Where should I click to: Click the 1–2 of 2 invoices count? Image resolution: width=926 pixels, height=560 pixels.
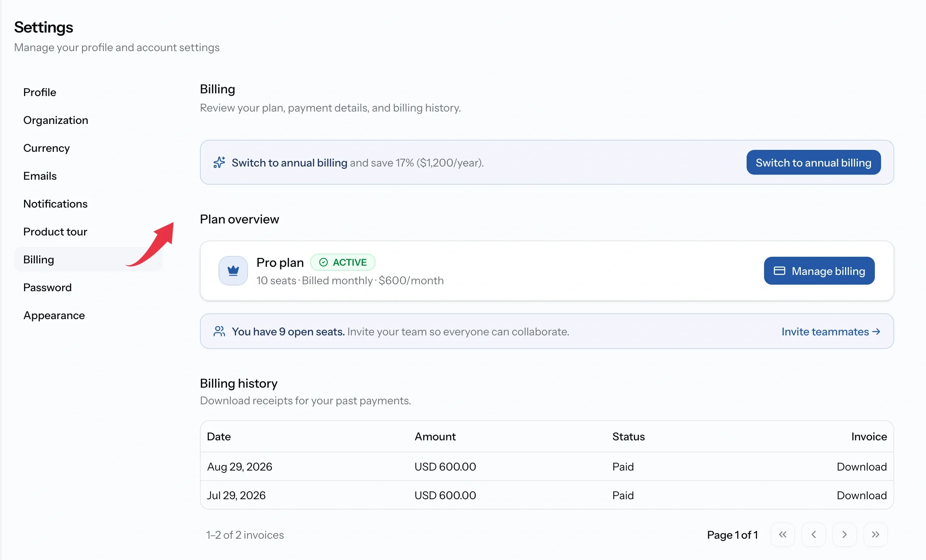pyautogui.click(x=245, y=535)
